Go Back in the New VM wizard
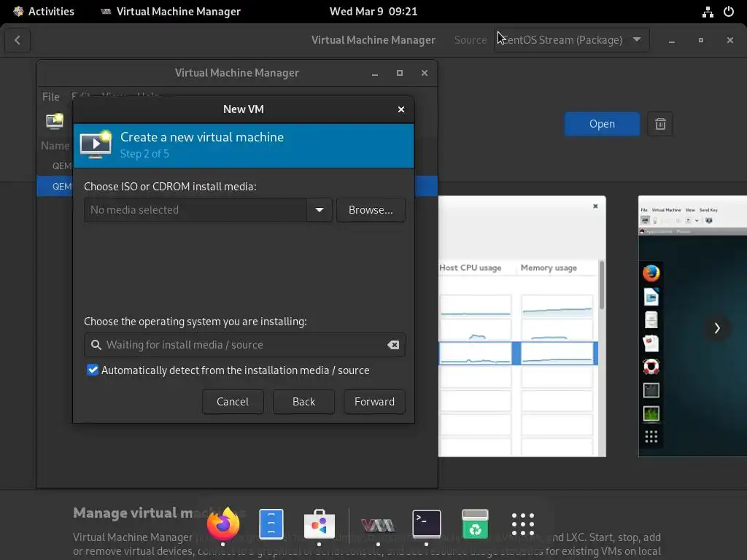Viewport: 747px width, 560px height. point(303,402)
